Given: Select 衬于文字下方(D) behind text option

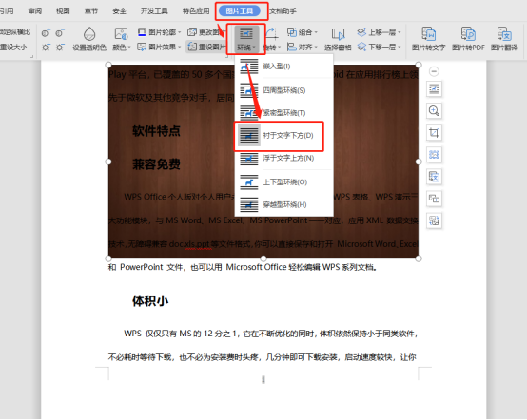Looking at the screenshot, I should point(279,135).
